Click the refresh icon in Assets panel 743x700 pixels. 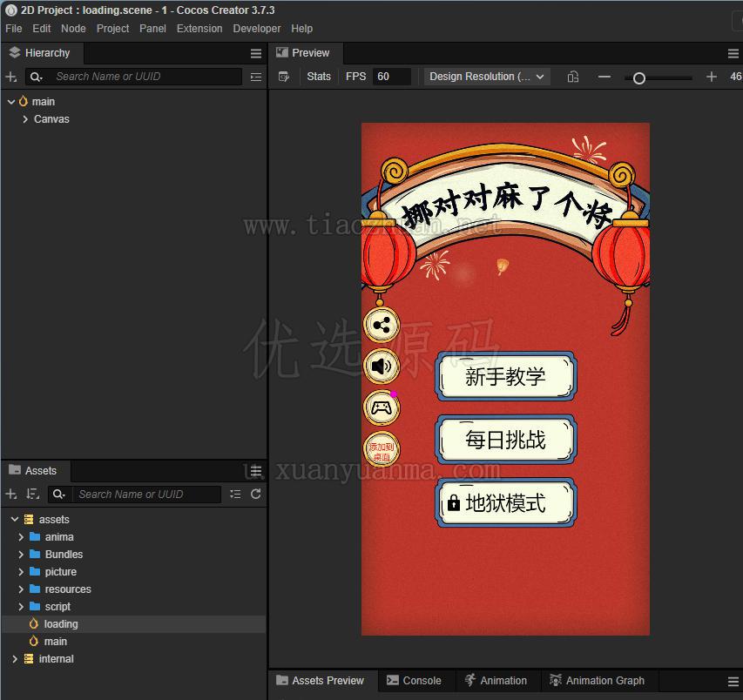click(x=256, y=494)
